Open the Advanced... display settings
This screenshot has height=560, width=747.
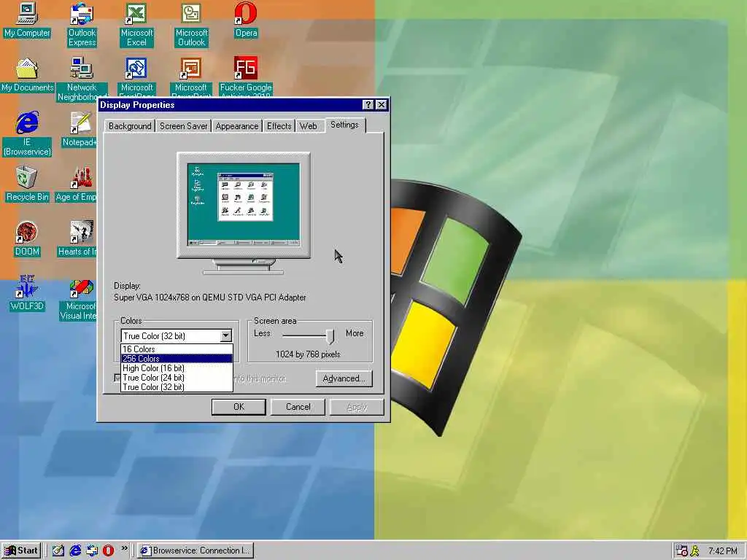344,378
